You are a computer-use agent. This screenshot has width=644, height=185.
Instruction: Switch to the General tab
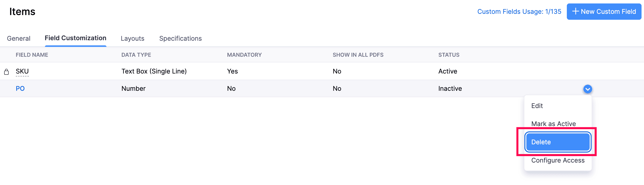pyautogui.click(x=18, y=38)
